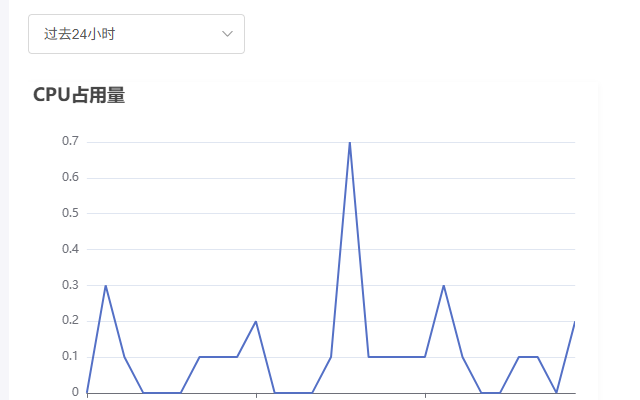Click the second 0.3 peak right of the tallest spike

tap(444, 286)
